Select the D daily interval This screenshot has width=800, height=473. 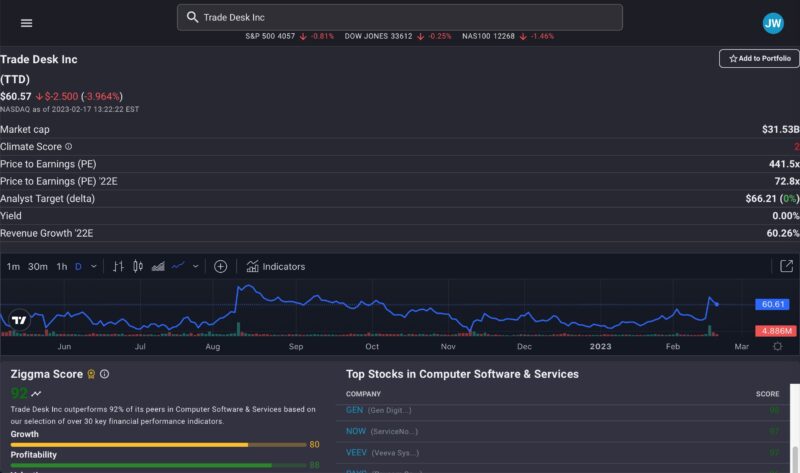click(x=78, y=266)
